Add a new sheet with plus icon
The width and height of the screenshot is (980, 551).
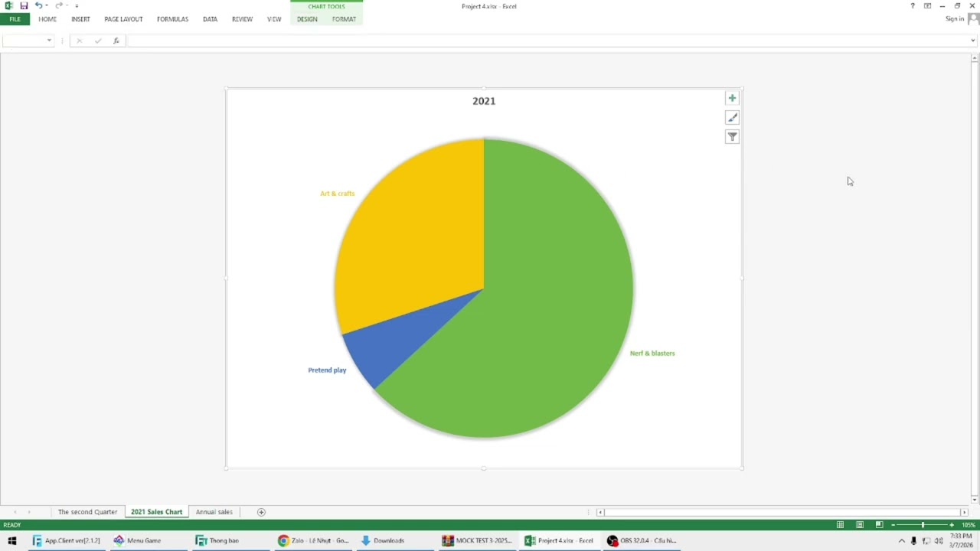[261, 512]
